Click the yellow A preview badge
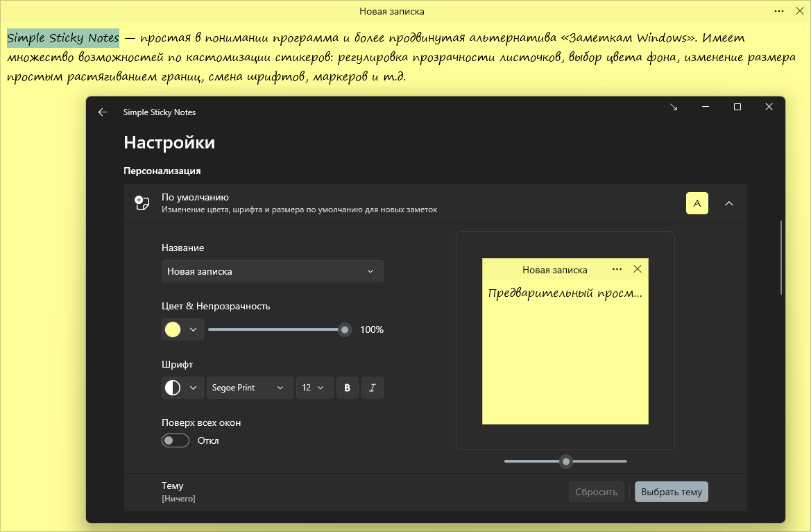This screenshot has height=532, width=811. pos(697,203)
